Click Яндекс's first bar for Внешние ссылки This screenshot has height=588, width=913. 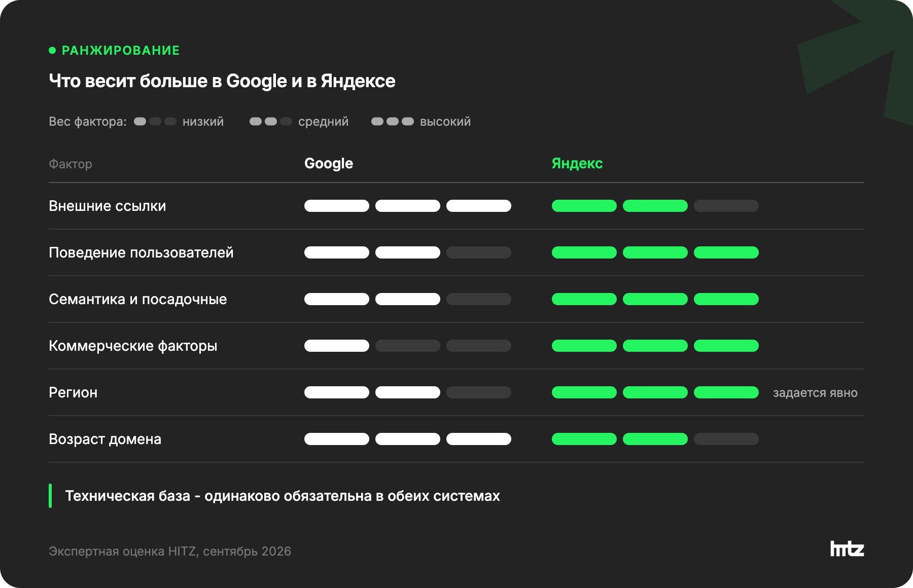(584, 206)
